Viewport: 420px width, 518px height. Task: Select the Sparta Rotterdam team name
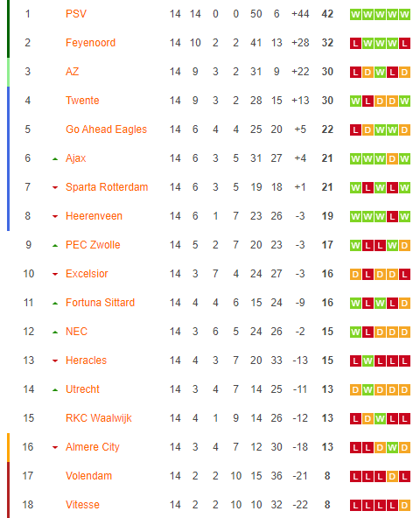pyautogui.click(x=107, y=187)
